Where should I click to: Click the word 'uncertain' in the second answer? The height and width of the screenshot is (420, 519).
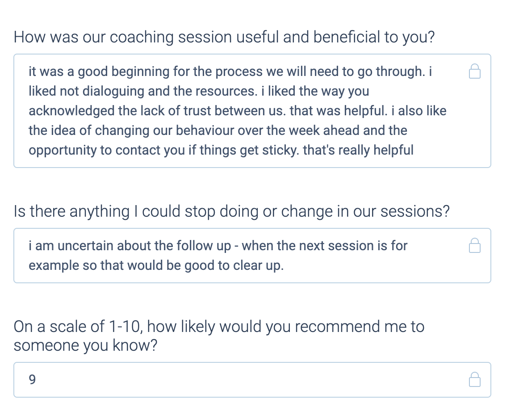pyautogui.click(x=79, y=245)
